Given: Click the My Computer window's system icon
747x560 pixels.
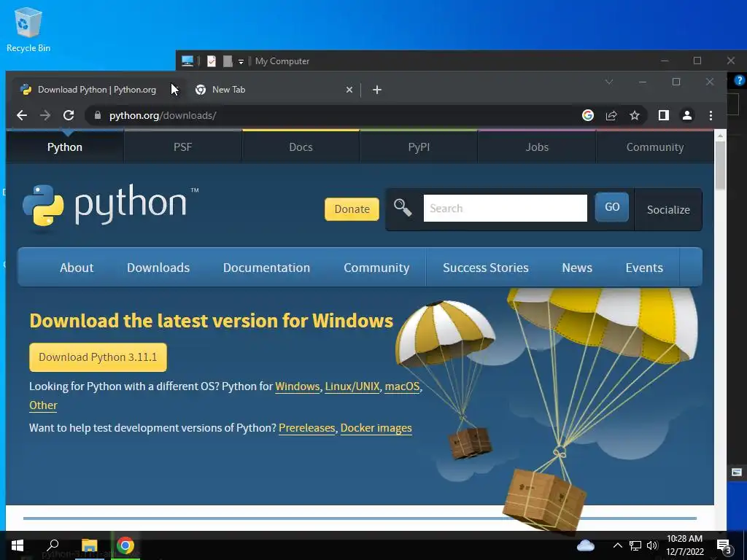Looking at the screenshot, I should coord(187,61).
